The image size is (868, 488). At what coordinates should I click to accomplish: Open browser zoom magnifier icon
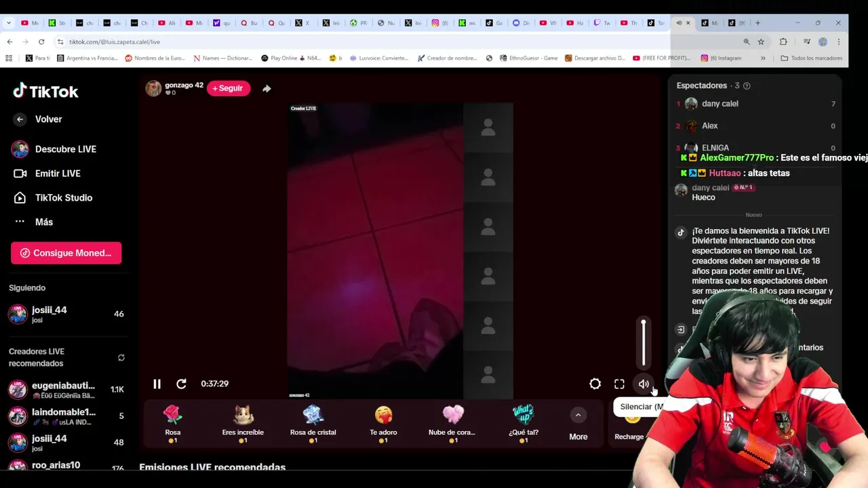[x=747, y=41]
